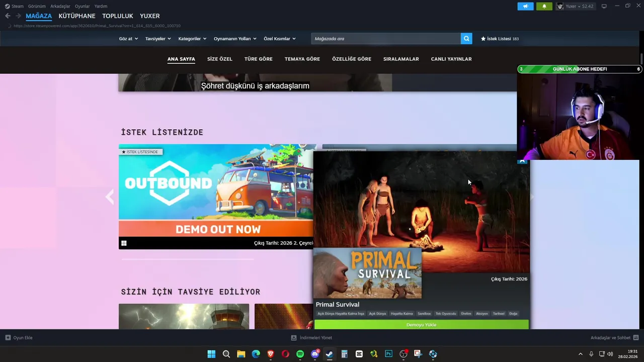Click the Steam logo in the menu bar
This screenshot has width=644, height=362.
point(7,6)
